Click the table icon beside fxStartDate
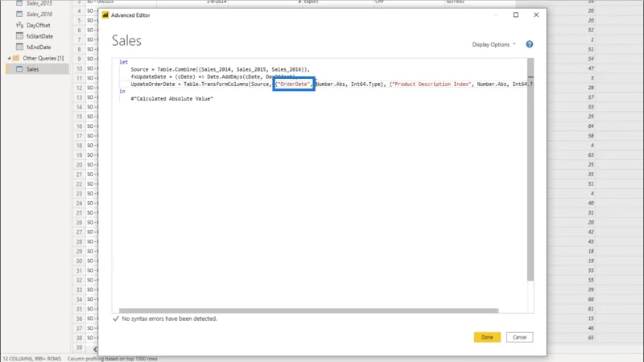Viewport: 644px width, 362px height. tap(19, 36)
